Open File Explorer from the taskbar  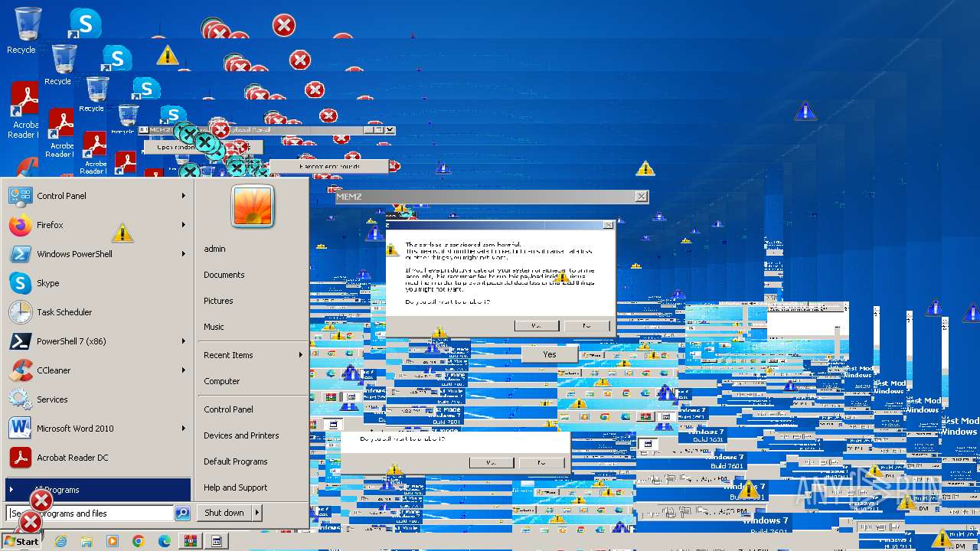[87, 541]
